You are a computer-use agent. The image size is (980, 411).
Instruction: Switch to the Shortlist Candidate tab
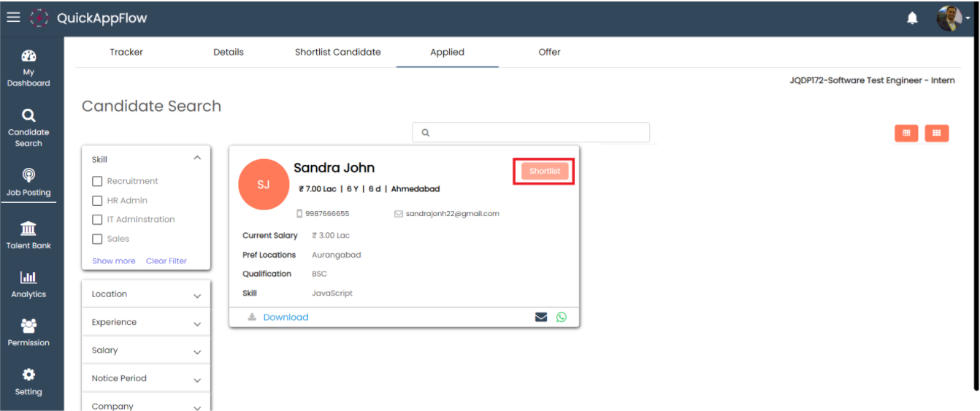coord(337,52)
